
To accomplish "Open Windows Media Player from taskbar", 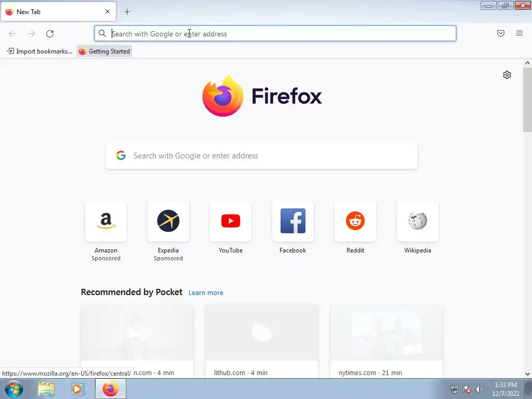I will tap(77, 389).
